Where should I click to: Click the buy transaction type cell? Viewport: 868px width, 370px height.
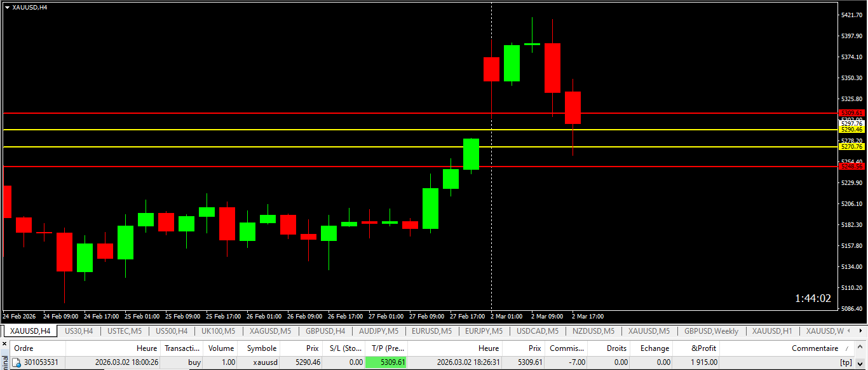pyautogui.click(x=194, y=362)
